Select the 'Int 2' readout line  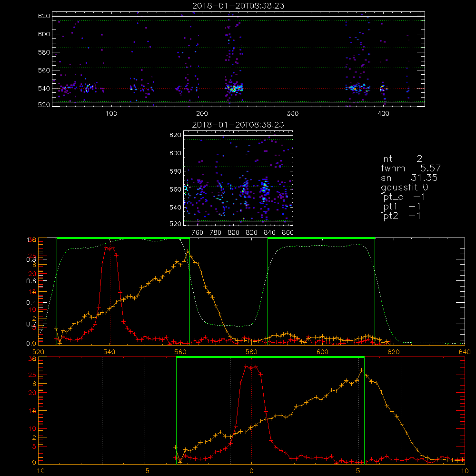[401, 159]
